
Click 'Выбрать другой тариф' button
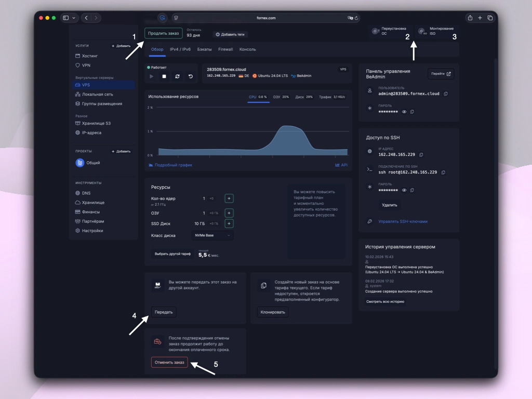point(172,254)
